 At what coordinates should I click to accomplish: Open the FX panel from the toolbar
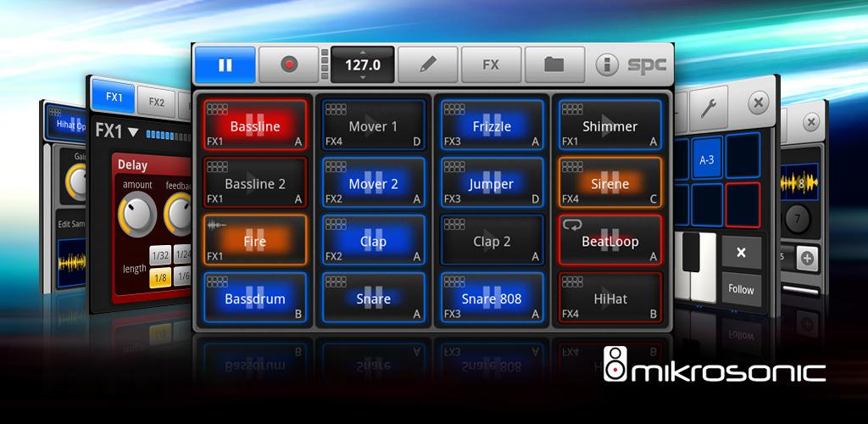491,64
